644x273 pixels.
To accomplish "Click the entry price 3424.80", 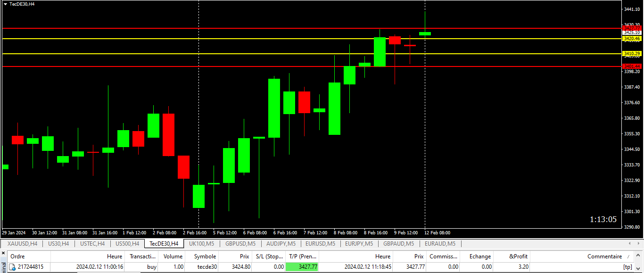I will 242,267.
